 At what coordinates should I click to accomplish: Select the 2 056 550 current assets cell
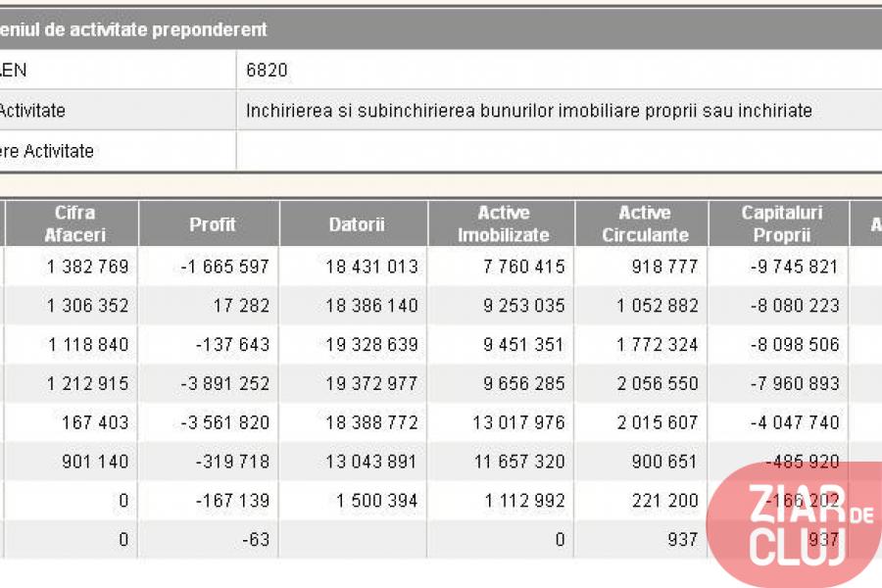coord(657,383)
